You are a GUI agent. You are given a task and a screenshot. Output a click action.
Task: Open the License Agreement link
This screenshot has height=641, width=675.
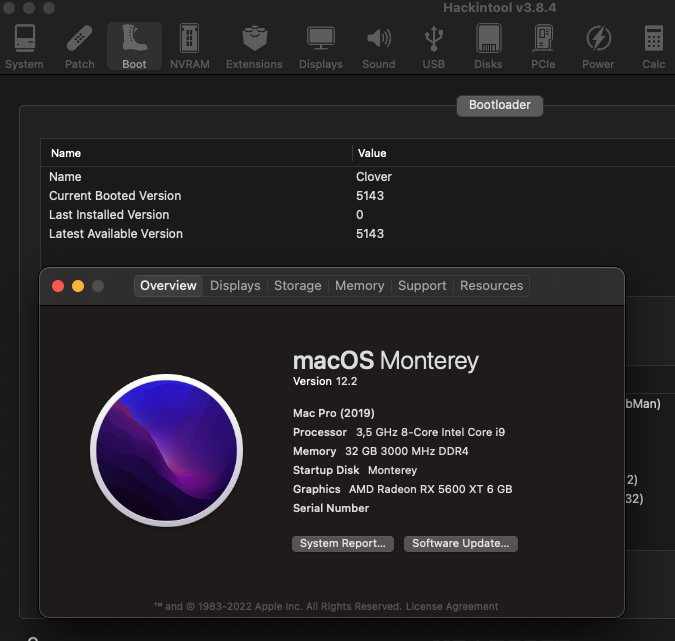click(x=452, y=607)
